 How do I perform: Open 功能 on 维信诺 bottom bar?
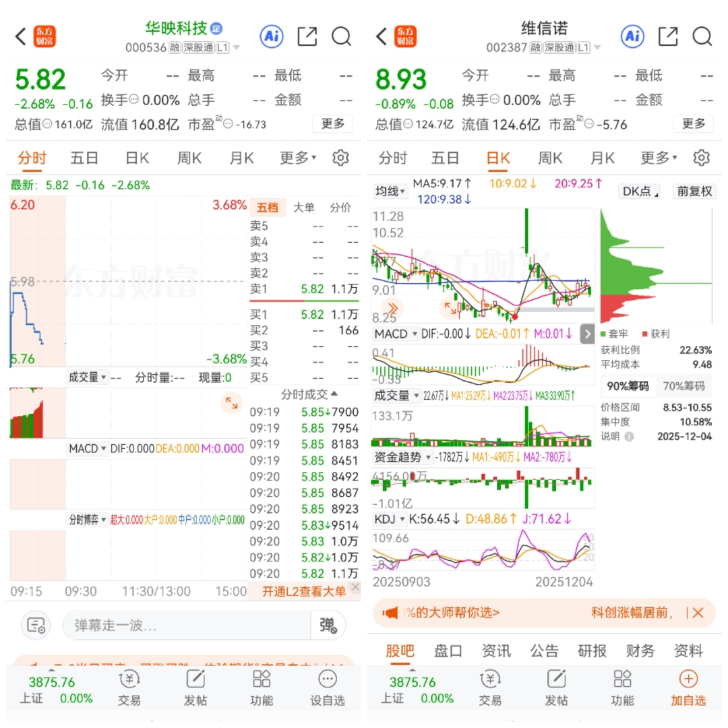click(x=622, y=688)
